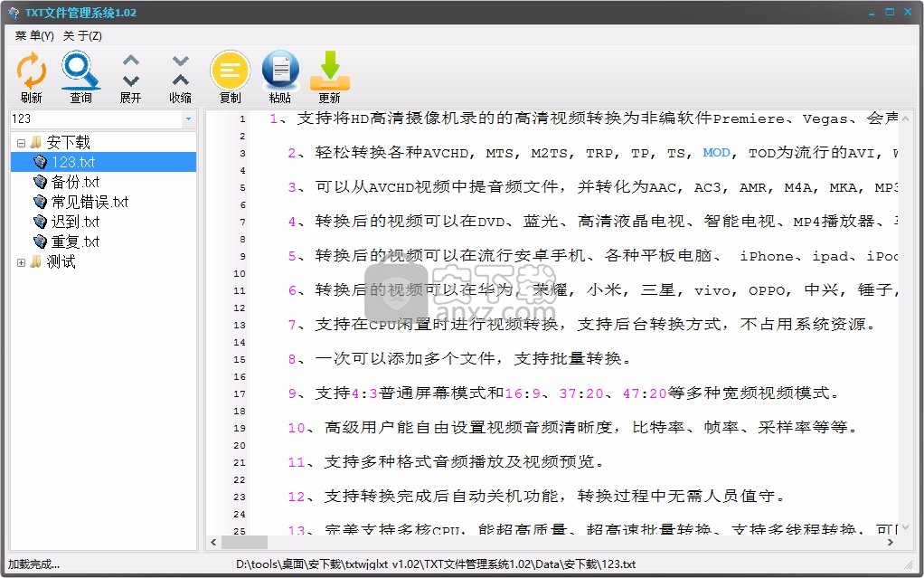Image resolution: width=924 pixels, height=578 pixels.
Task: Select the 测试 folder label
Action: click(x=61, y=262)
